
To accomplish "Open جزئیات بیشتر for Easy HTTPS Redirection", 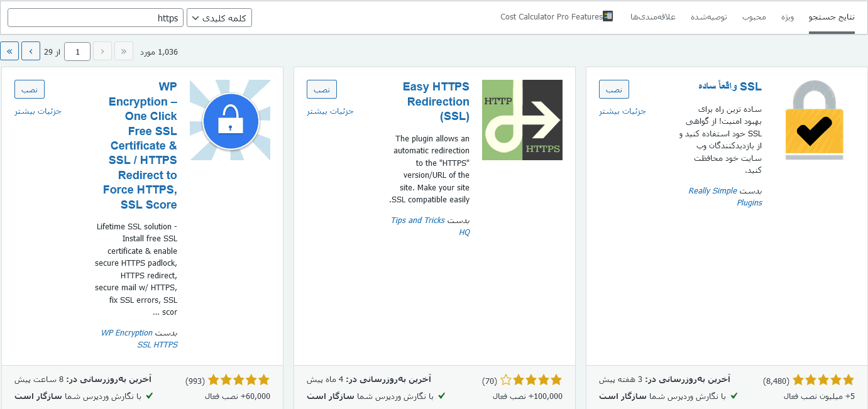I will click(331, 111).
